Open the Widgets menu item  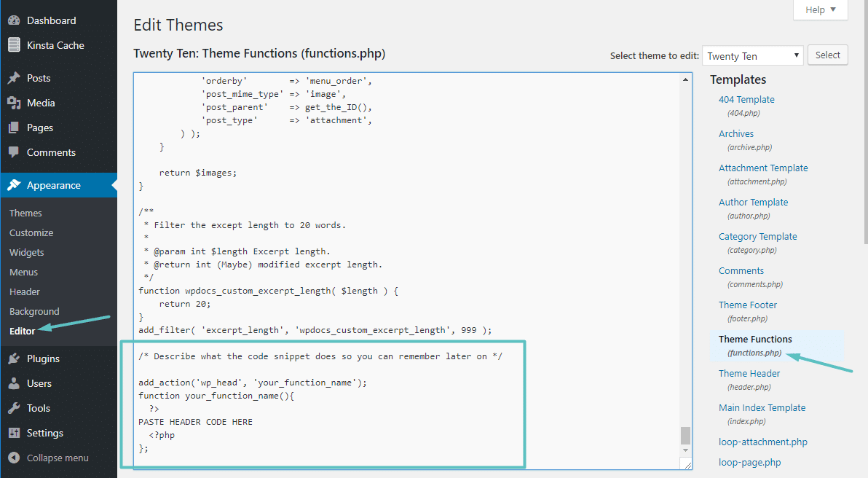(x=26, y=252)
